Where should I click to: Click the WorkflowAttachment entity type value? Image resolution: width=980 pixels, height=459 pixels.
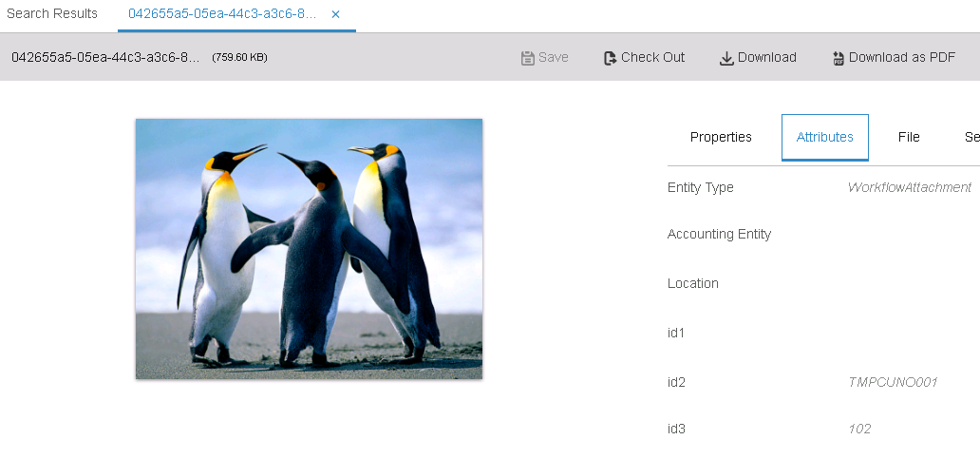(910, 187)
